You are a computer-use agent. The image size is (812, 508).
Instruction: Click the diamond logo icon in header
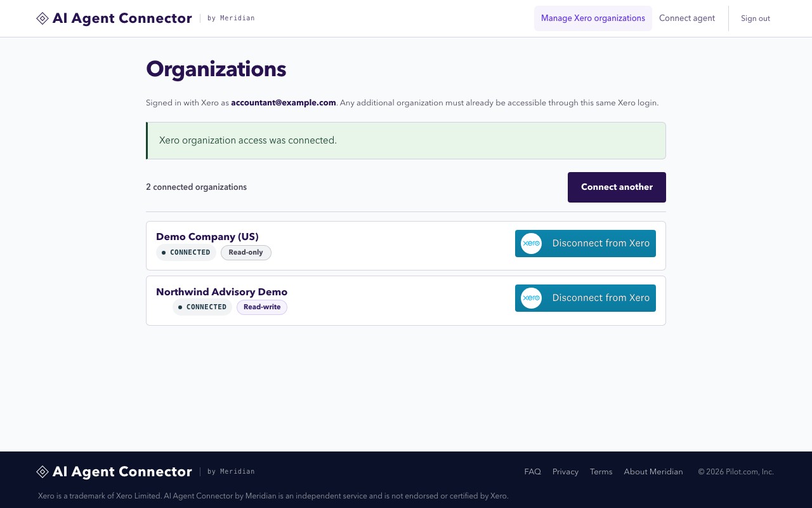click(x=43, y=18)
